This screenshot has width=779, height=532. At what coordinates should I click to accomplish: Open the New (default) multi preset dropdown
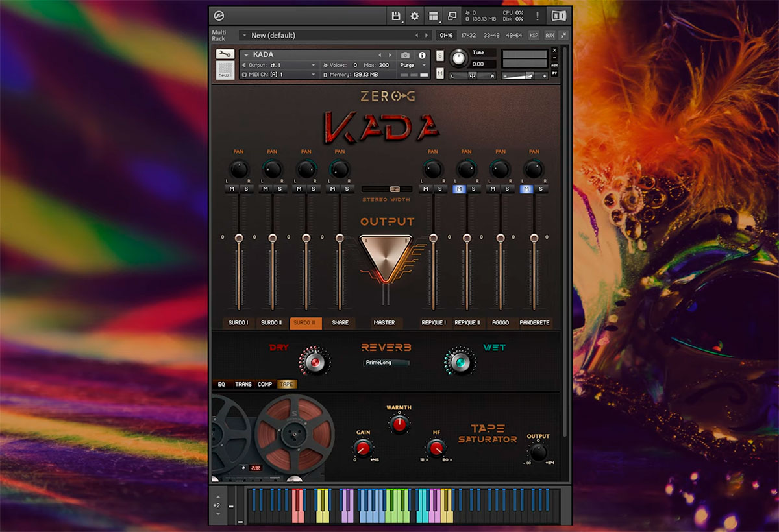click(x=335, y=35)
